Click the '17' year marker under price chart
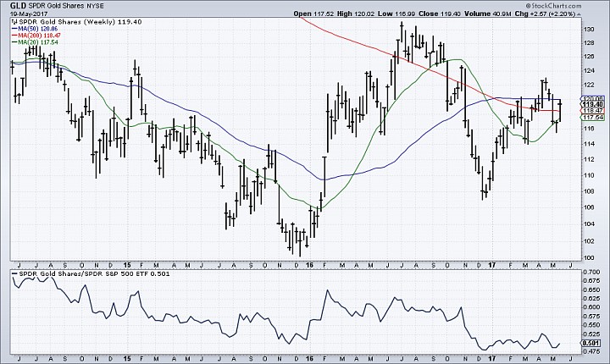The height and width of the screenshot is (364, 610). (492, 265)
